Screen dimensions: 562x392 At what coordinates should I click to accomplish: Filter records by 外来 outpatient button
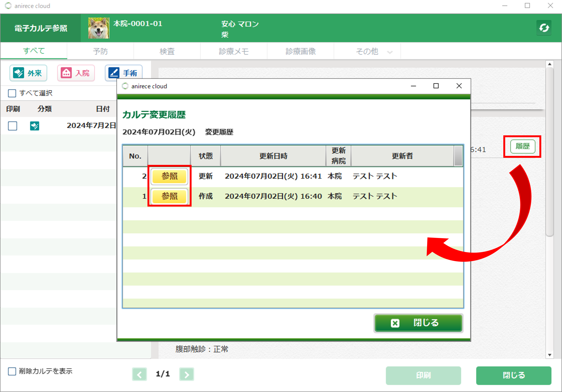pos(28,73)
